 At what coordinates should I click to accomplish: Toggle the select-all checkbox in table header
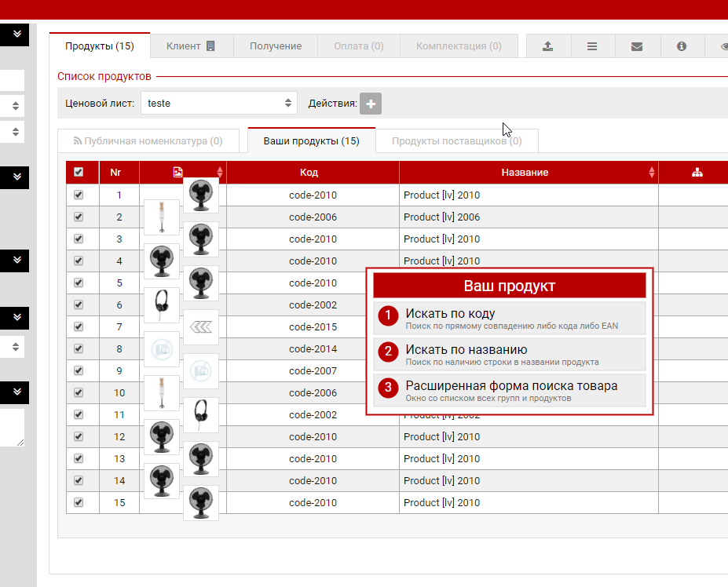(79, 173)
